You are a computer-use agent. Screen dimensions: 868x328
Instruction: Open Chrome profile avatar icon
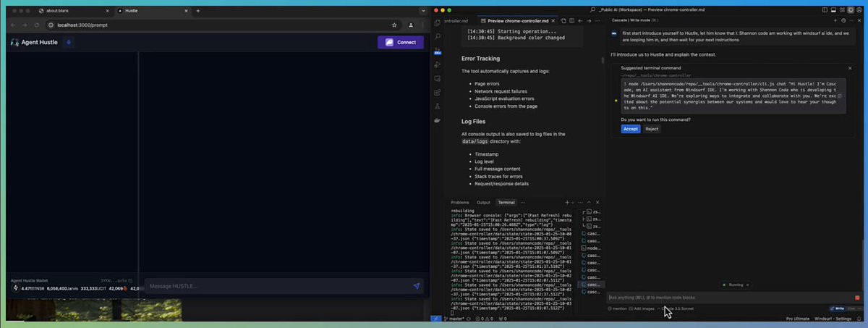[x=411, y=24]
